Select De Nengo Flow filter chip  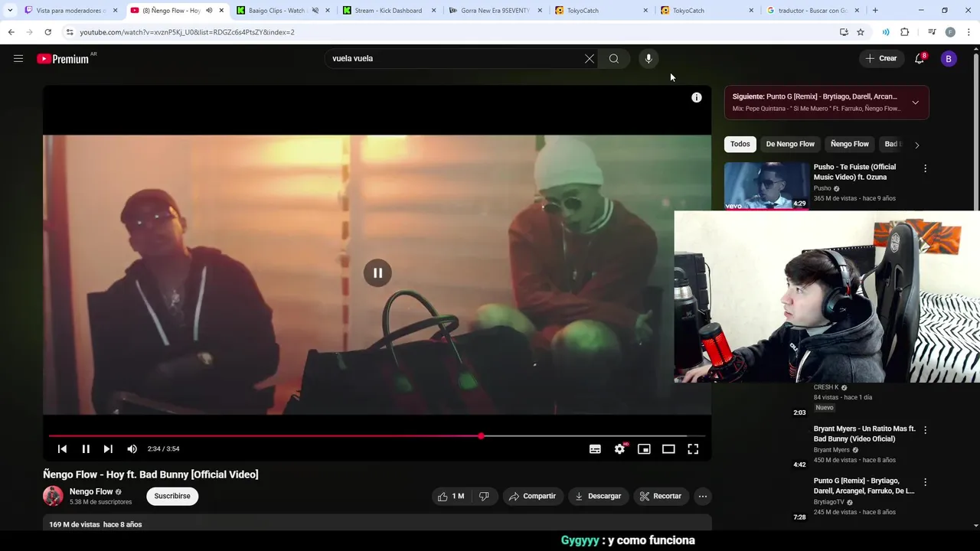tap(790, 144)
